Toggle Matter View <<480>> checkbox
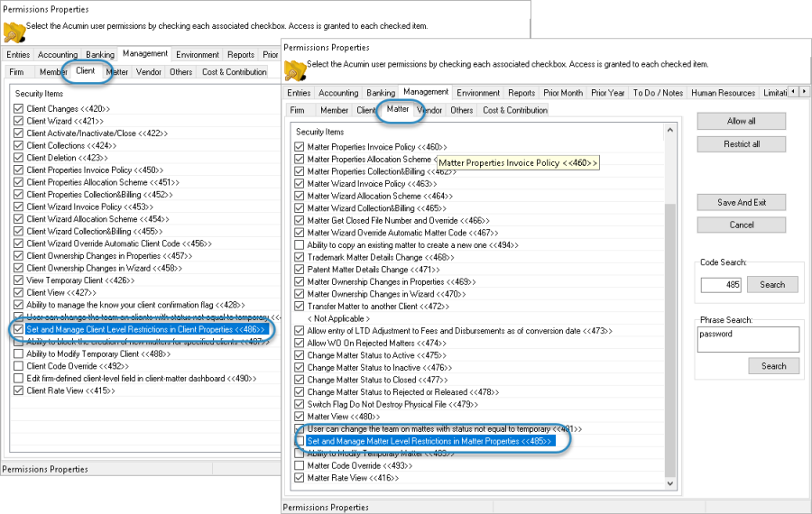 299,417
